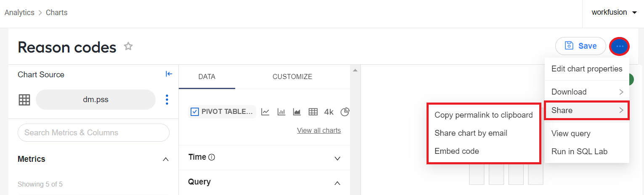Select the line chart type icon

[265, 112]
